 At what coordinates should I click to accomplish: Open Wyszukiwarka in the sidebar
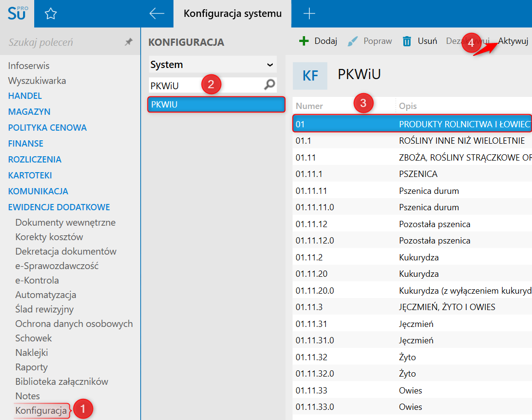37,81
